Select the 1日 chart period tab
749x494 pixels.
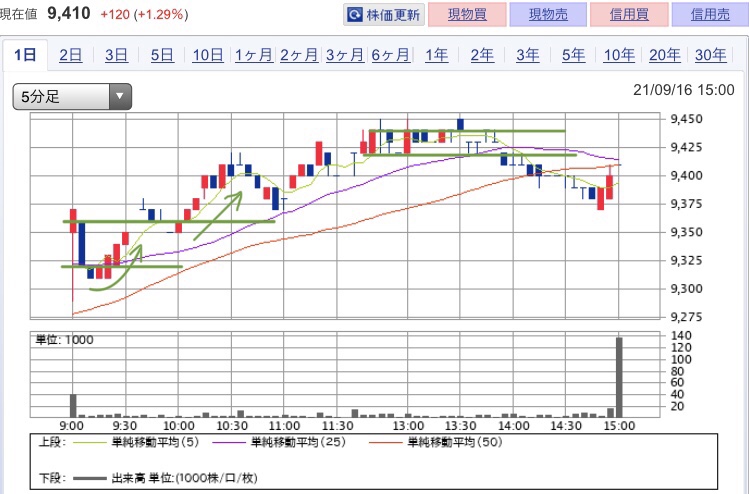[x=25, y=55]
